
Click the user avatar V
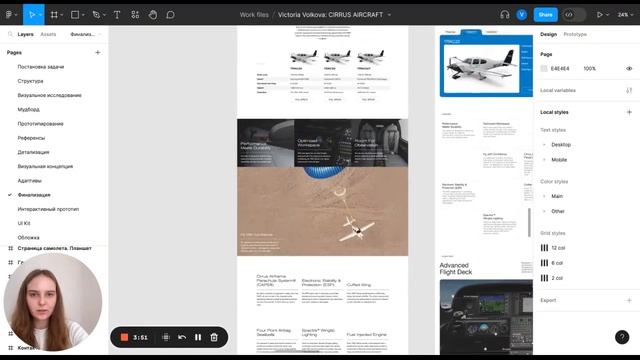point(522,15)
